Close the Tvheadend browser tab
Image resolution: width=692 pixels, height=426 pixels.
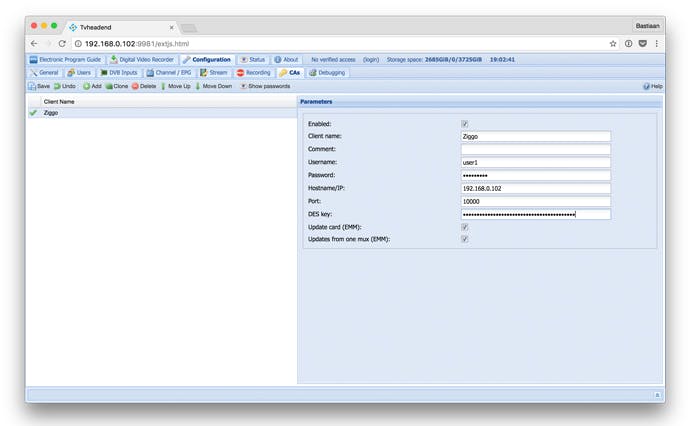click(x=172, y=27)
